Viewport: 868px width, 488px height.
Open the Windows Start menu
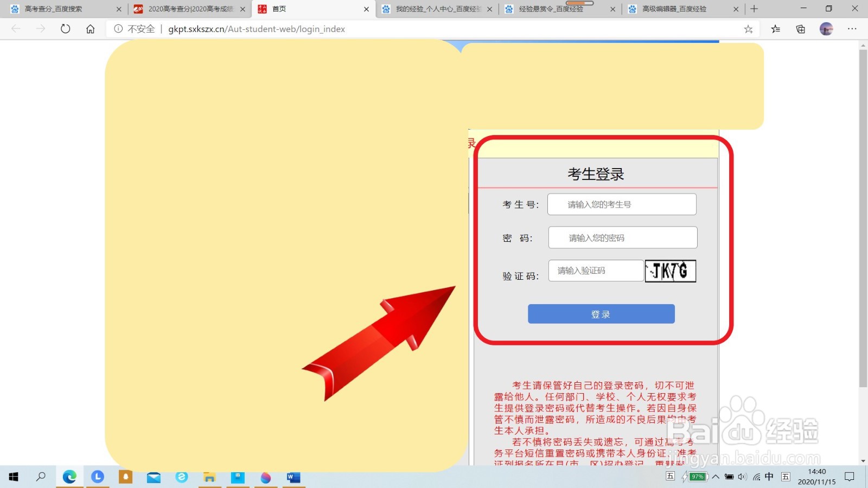[x=14, y=477]
